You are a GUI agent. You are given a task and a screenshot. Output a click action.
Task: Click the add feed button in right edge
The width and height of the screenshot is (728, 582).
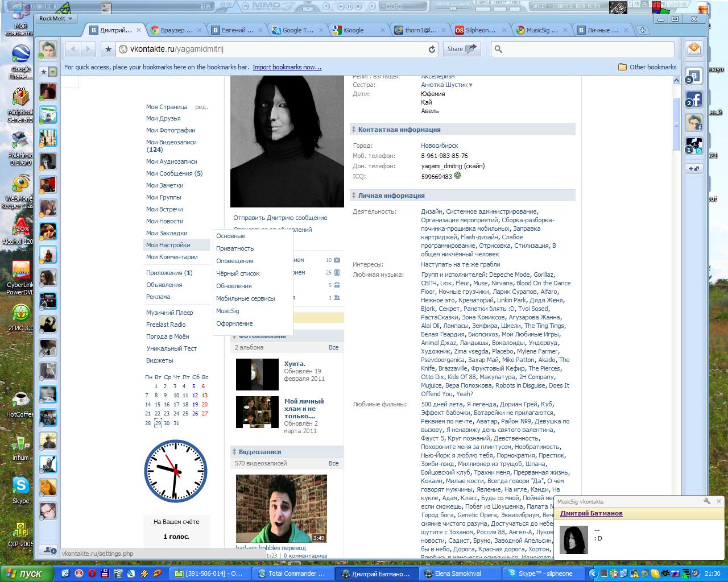click(x=694, y=168)
